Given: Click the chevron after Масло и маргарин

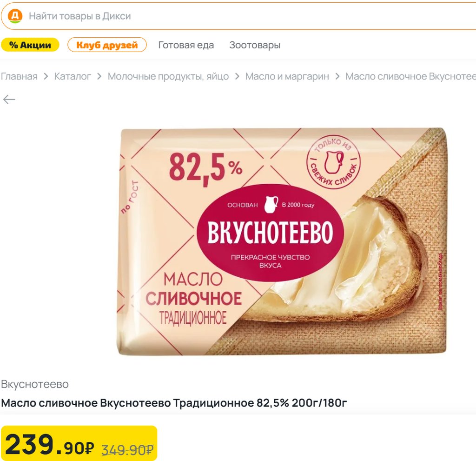Looking at the screenshot, I should (337, 76).
